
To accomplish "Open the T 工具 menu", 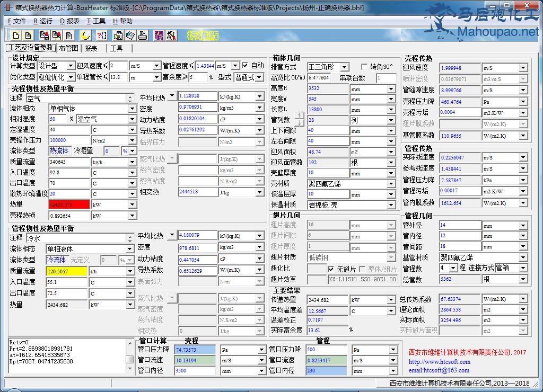I will [x=96, y=21].
